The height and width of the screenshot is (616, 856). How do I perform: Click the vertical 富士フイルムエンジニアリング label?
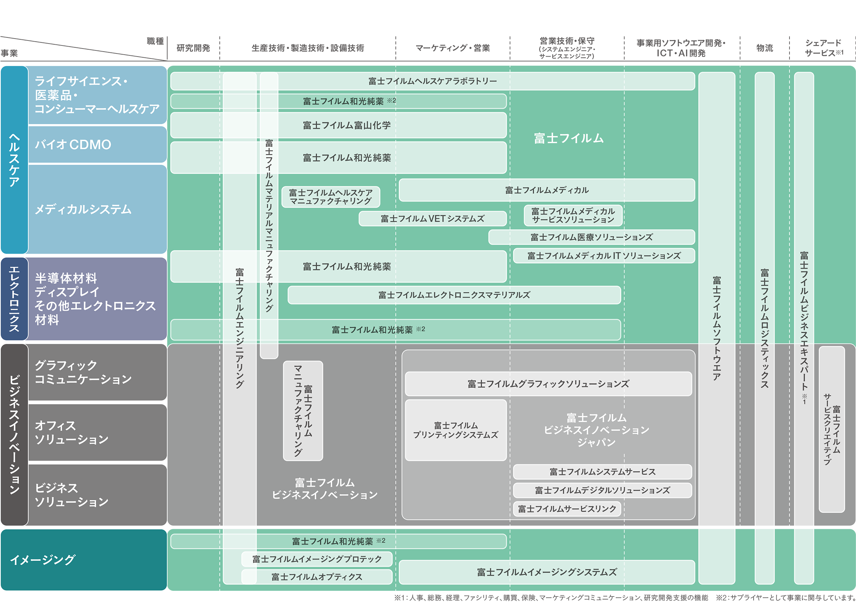[240, 328]
